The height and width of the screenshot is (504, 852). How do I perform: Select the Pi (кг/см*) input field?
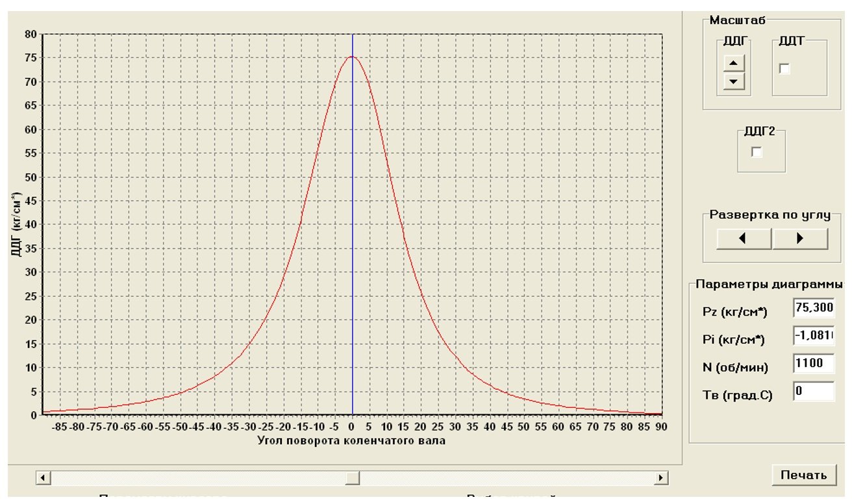tap(814, 335)
